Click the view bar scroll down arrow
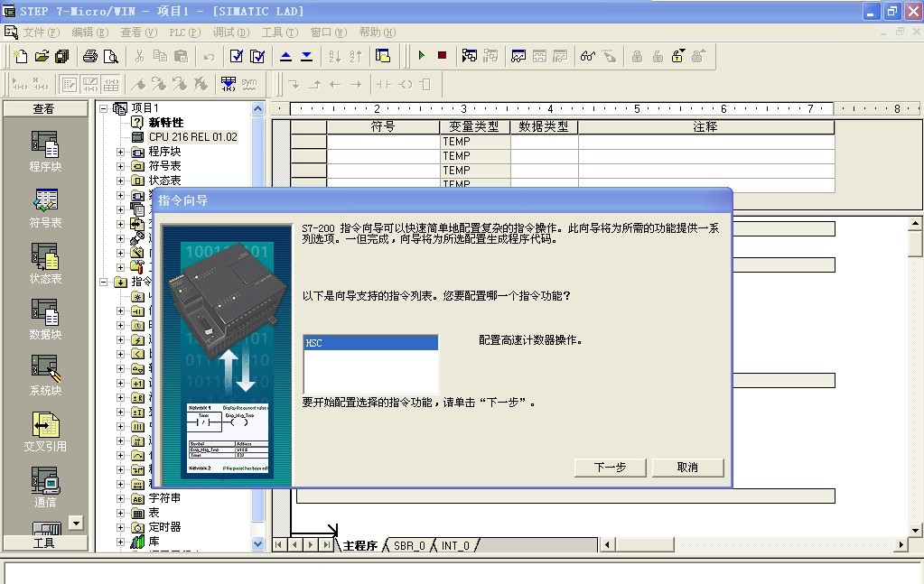Screen dimensions: 924x584 pos(76,523)
